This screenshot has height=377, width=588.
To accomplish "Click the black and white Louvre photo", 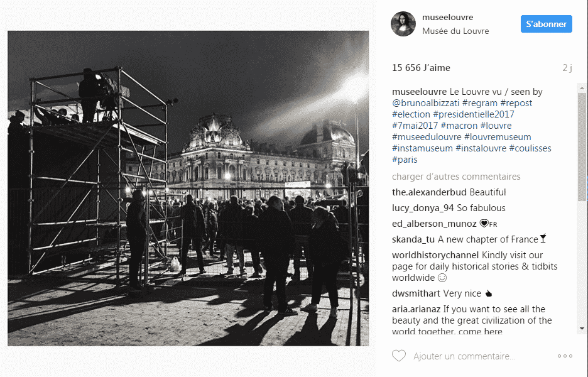I will 188,188.
